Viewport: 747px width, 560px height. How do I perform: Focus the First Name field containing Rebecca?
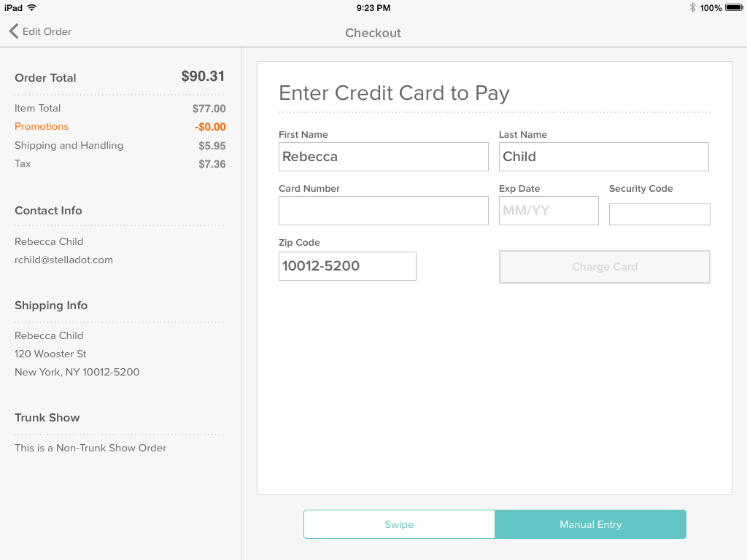[384, 157]
